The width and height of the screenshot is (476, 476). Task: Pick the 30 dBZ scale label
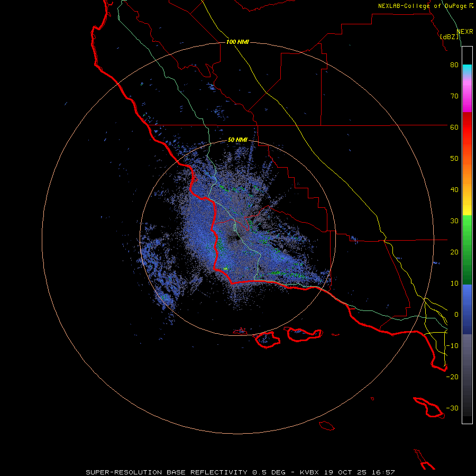[454, 221]
